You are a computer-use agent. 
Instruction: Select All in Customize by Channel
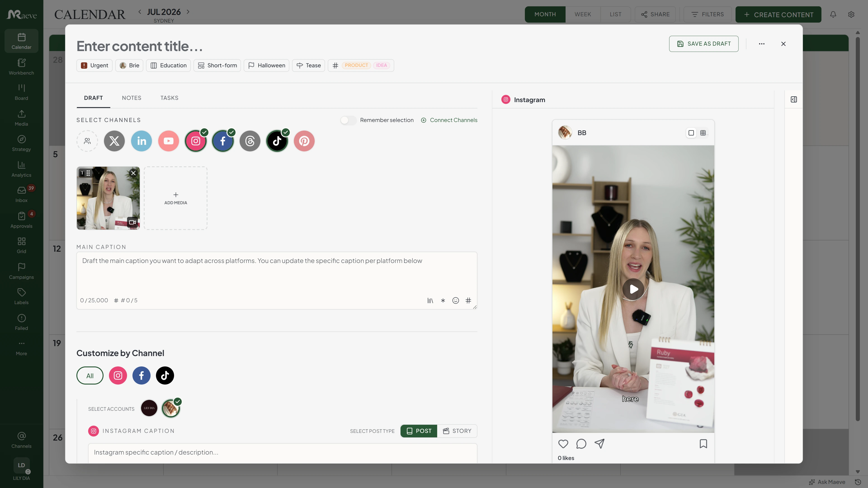[x=90, y=375]
